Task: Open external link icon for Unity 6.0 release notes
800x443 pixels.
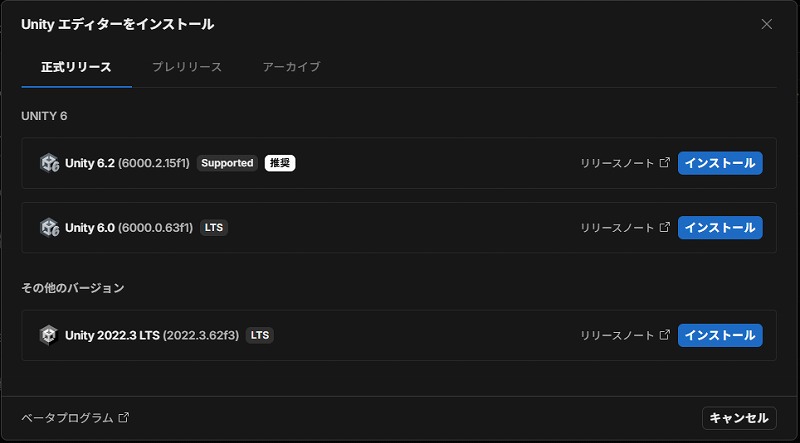Action: click(665, 228)
